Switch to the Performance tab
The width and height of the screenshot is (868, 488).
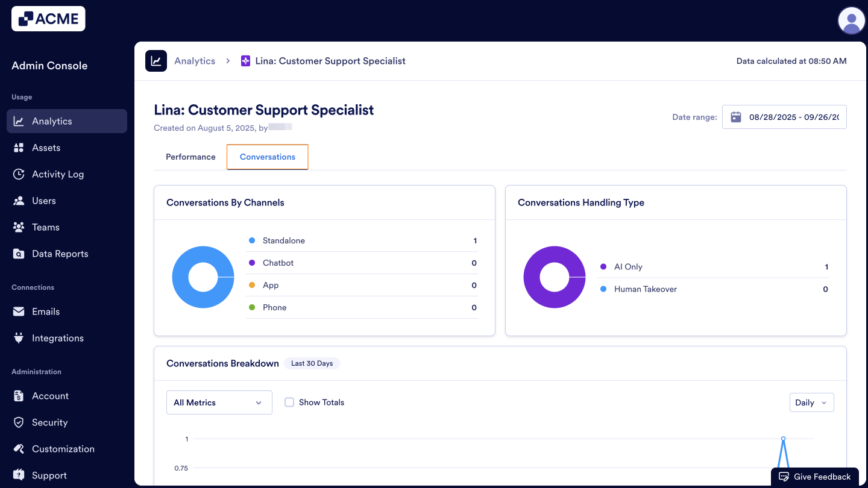pyautogui.click(x=190, y=157)
